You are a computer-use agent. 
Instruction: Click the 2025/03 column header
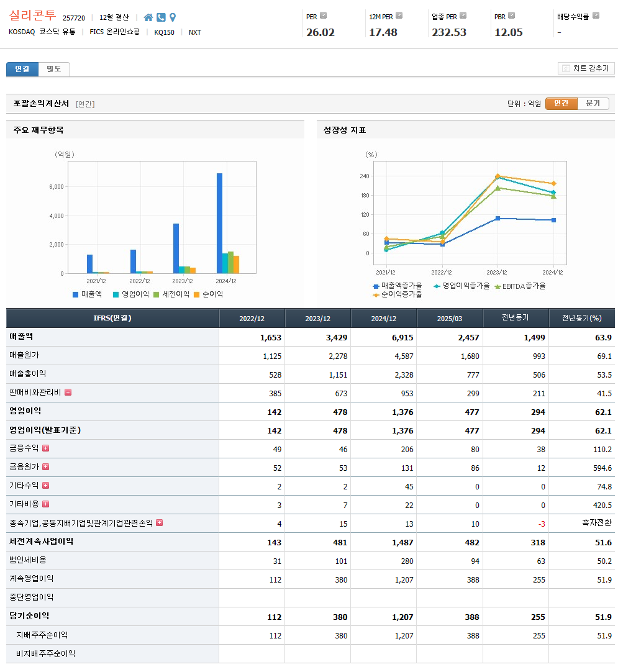tap(450, 319)
